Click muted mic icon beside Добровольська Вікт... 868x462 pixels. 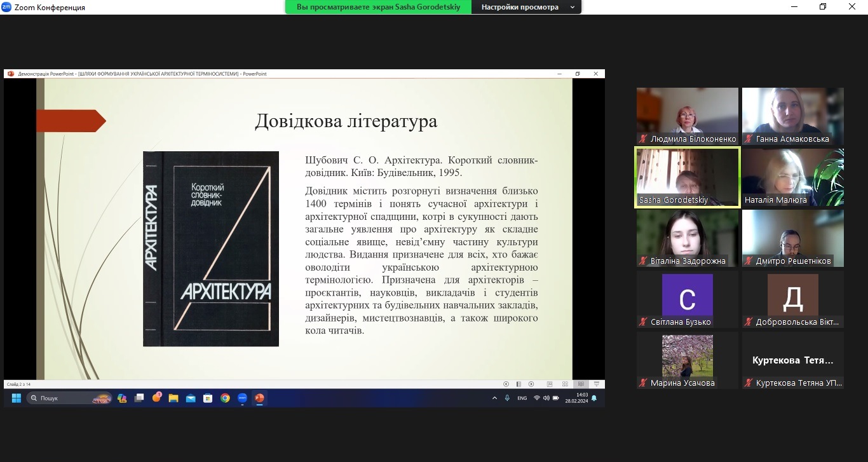(749, 322)
